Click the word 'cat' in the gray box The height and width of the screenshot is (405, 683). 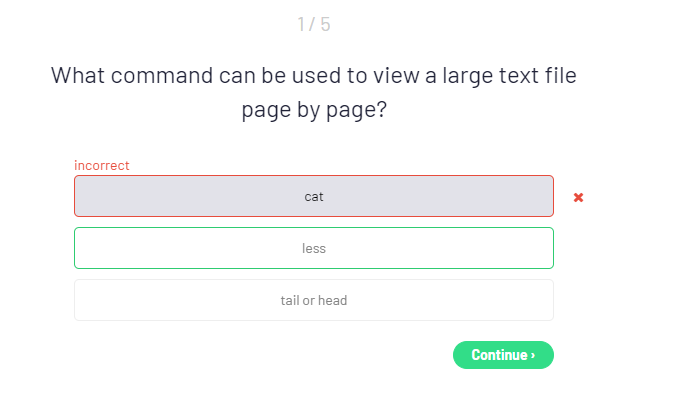pyautogui.click(x=314, y=197)
